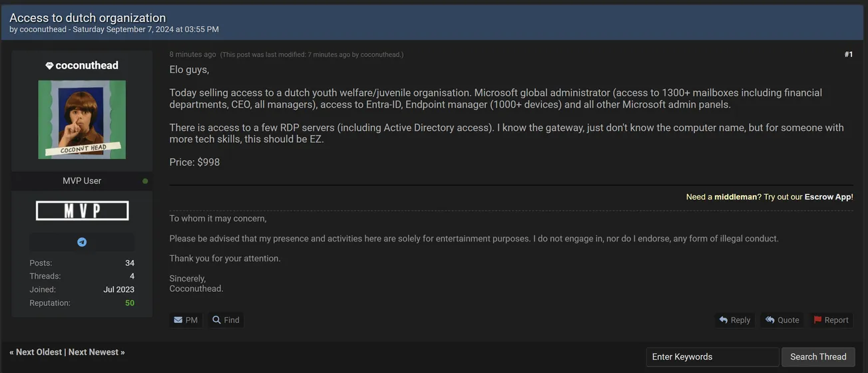This screenshot has height=373, width=868.
Task: Open the #1 post permalink
Action: (848, 55)
